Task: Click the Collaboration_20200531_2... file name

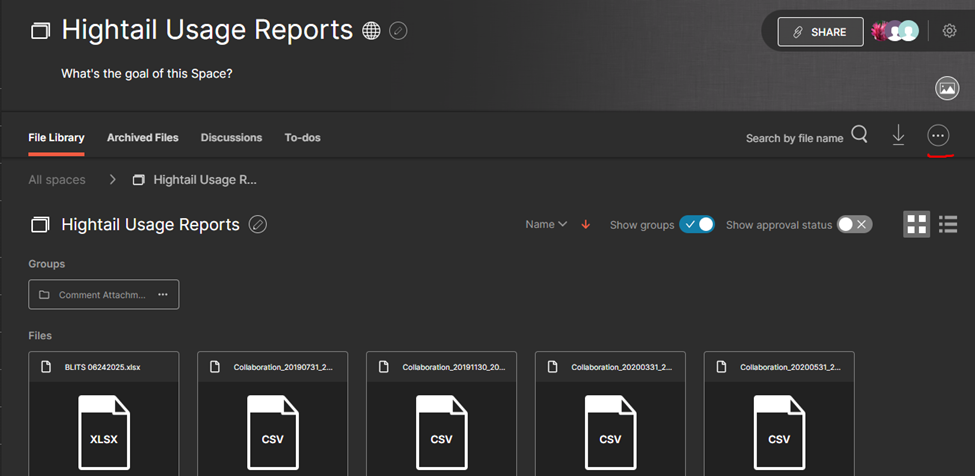Action: click(x=790, y=367)
